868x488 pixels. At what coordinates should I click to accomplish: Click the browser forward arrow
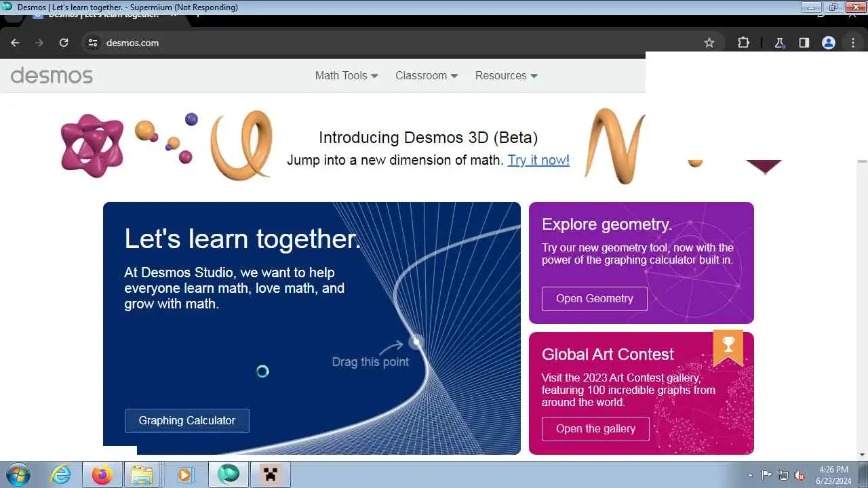click(x=39, y=43)
